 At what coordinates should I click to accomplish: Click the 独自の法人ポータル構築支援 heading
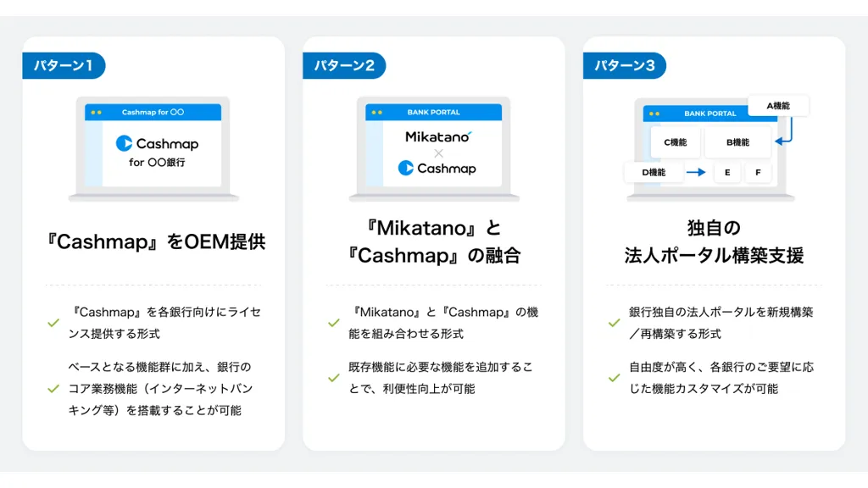click(714, 241)
